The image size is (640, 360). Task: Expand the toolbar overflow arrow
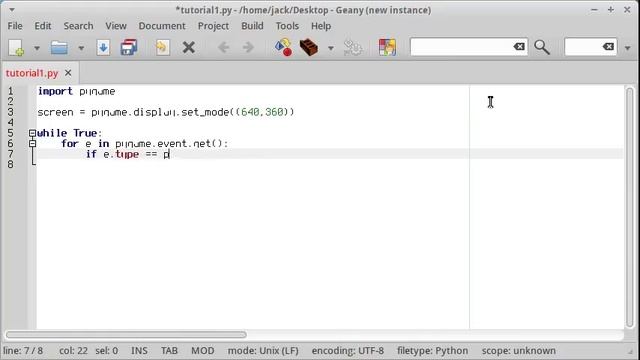point(627,48)
